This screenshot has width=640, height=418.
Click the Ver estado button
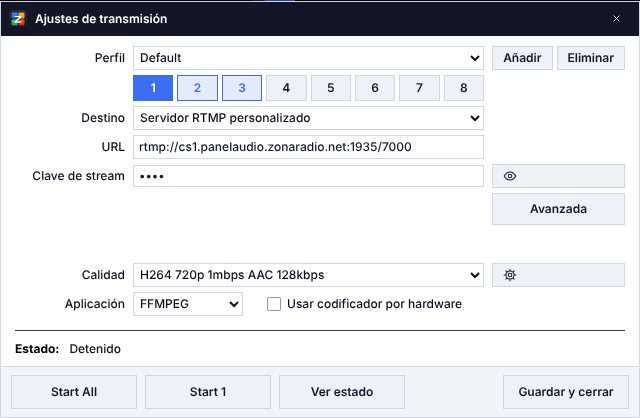tap(342, 392)
